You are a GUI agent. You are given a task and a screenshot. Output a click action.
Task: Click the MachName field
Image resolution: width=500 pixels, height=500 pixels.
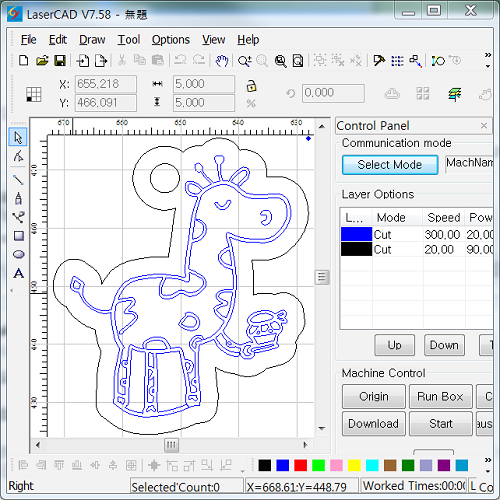click(x=469, y=163)
